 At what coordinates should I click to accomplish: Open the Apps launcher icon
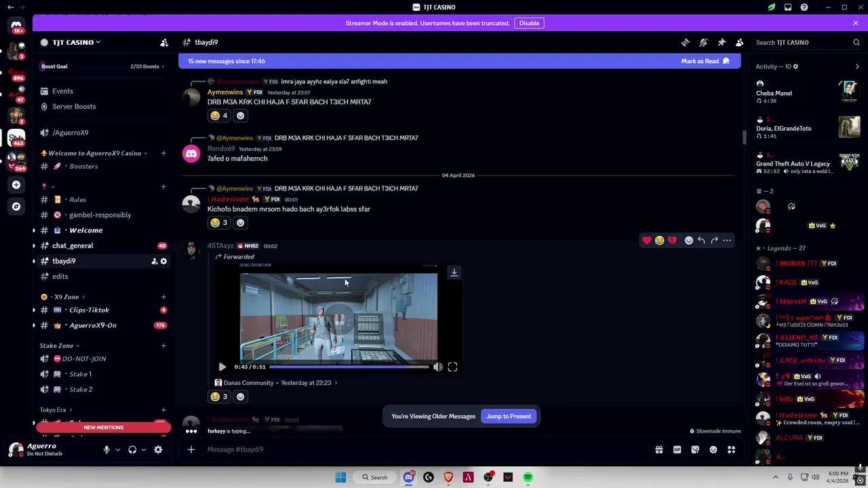pos(732,449)
